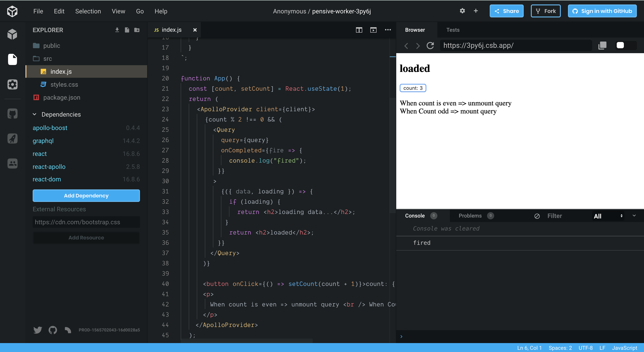
Task: Open Configuration Files gear panel
Action: 12,84
